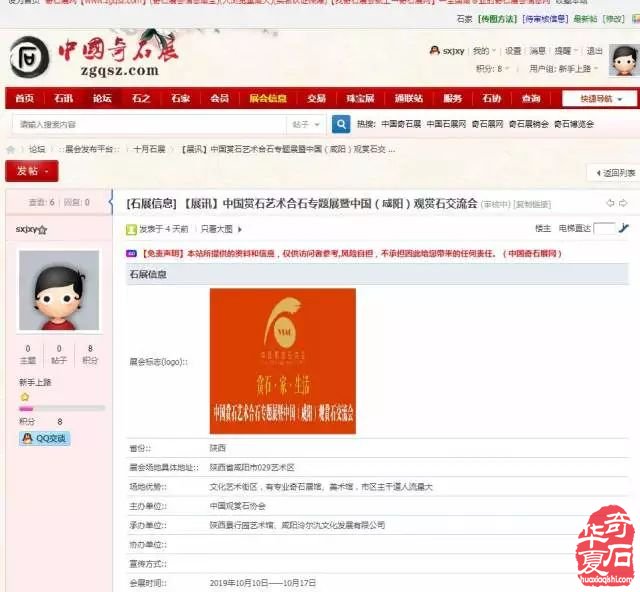Click 展会发布平台 in the breadcrumb

click(x=89, y=149)
